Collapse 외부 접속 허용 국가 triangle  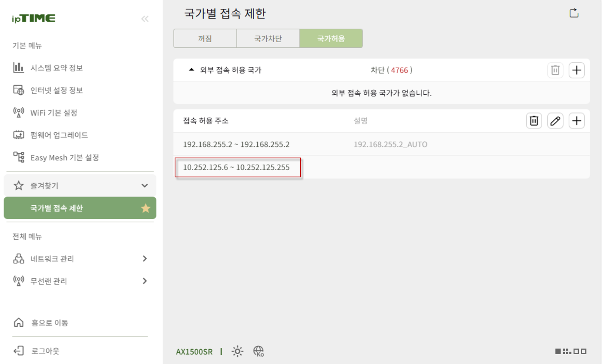point(191,70)
